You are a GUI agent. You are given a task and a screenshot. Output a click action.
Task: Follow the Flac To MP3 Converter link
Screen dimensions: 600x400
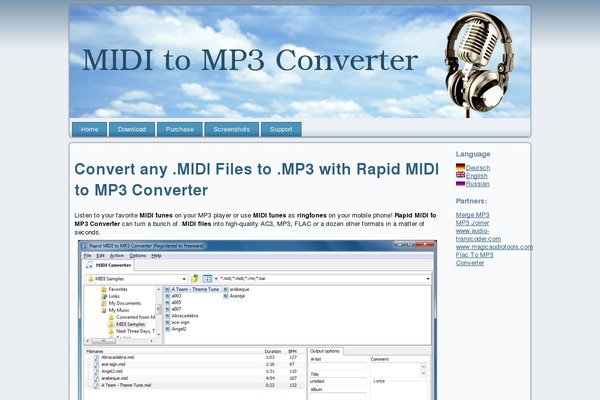(474, 259)
